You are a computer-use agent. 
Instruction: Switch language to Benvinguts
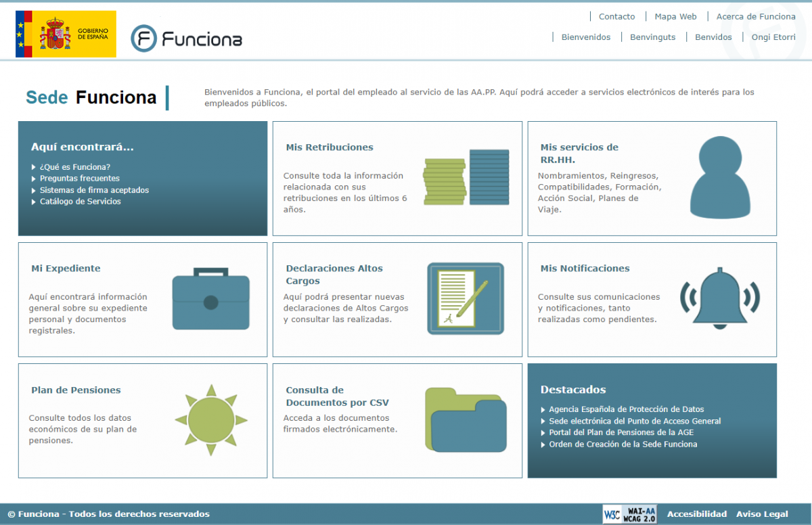click(653, 37)
